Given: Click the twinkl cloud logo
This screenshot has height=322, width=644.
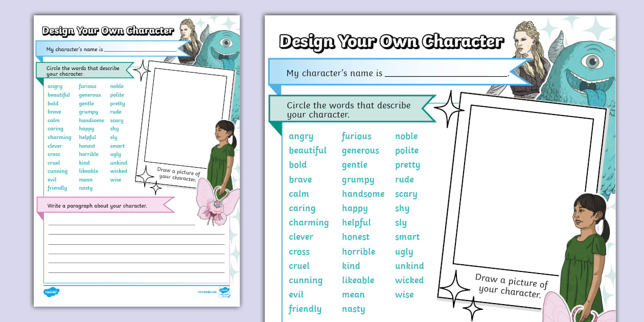Looking at the screenshot, I should click(x=50, y=291).
